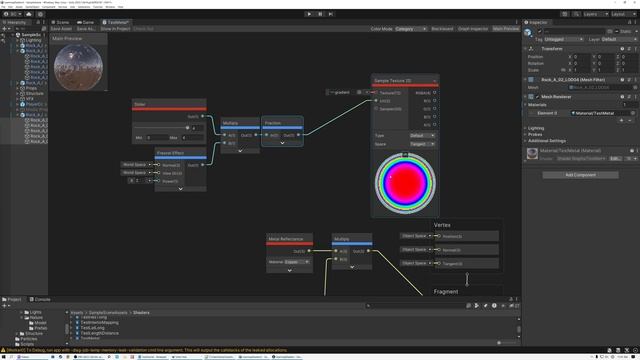Viewport: 640px width, 360px height.
Task: Collapse the Metal Reflectance node chevron
Action: pyautogui.click(x=290, y=271)
